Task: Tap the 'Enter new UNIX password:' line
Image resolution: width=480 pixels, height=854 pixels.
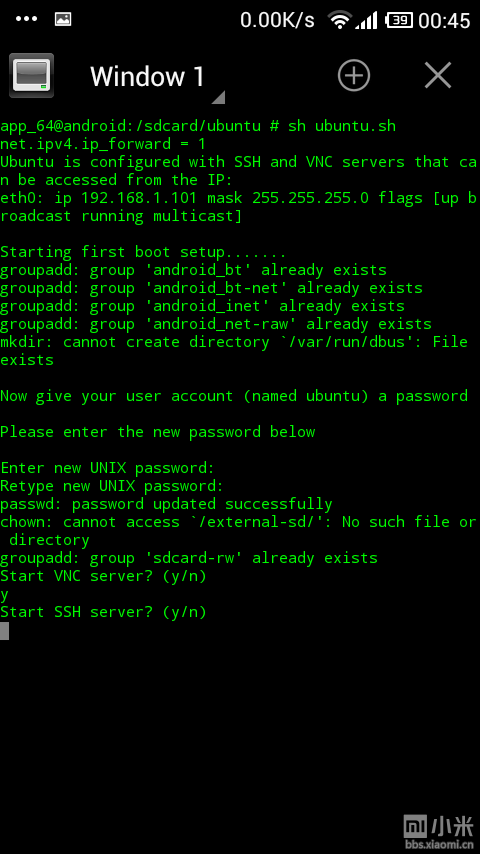Action: (x=108, y=468)
